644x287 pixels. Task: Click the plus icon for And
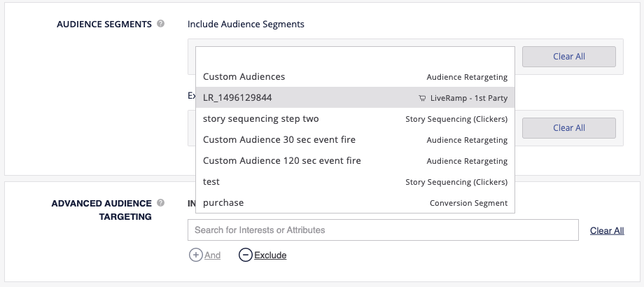(196, 255)
